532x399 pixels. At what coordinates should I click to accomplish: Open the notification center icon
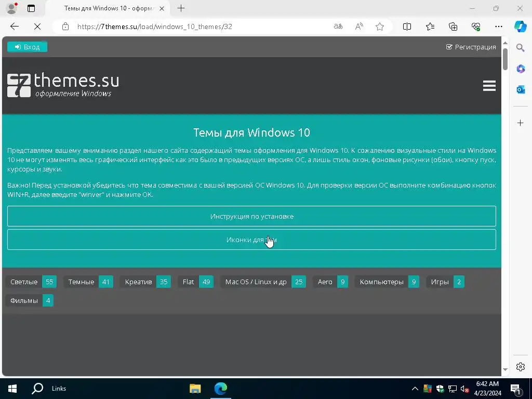516,389
